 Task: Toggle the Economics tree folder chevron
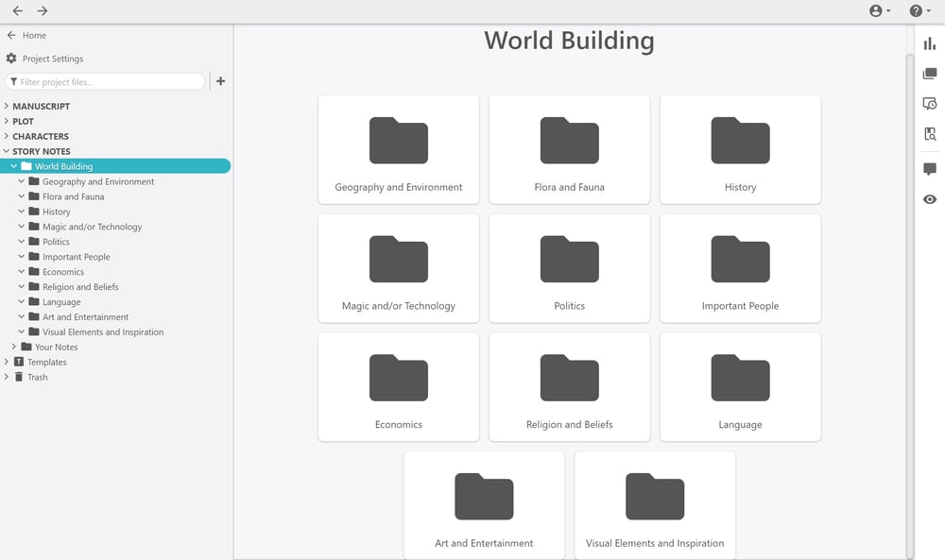tap(21, 272)
